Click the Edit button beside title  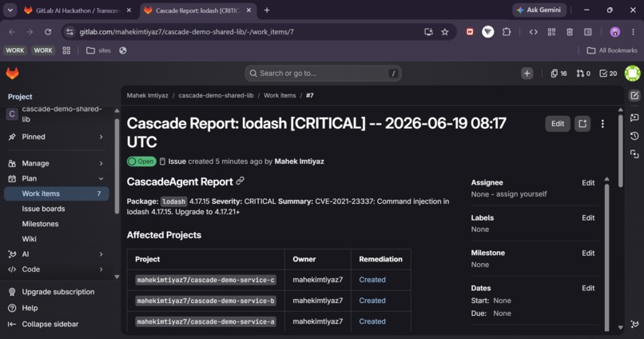[x=558, y=124]
